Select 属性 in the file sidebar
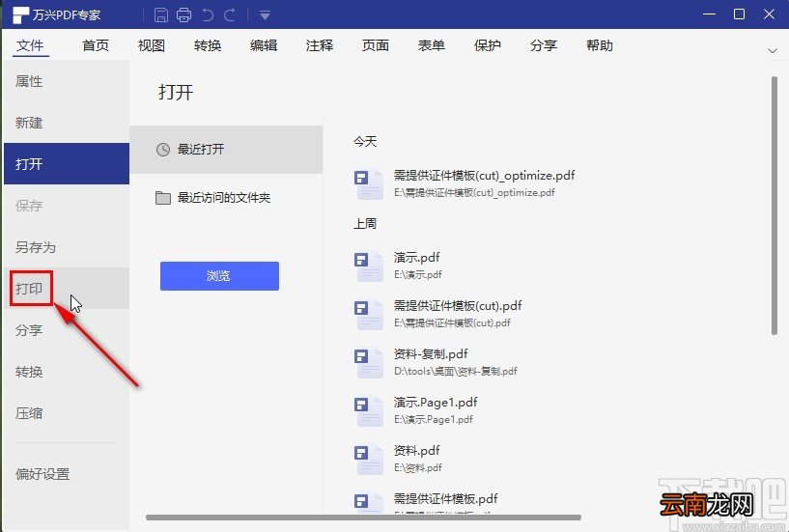Screen dimensions: 789x532 [x=67, y=81]
